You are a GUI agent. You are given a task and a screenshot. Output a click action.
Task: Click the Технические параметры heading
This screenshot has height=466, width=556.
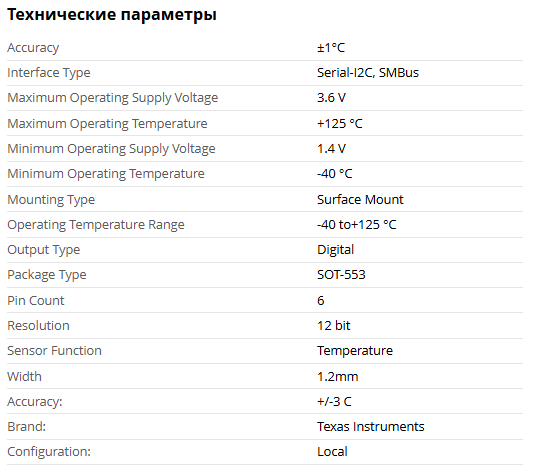[x=112, y=15]
